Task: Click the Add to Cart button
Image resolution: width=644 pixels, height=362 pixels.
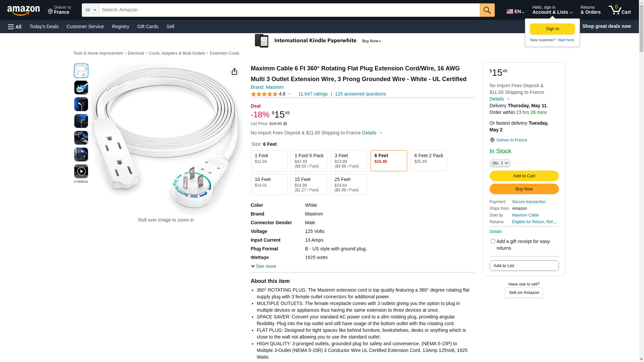Action: click(524, 176)
